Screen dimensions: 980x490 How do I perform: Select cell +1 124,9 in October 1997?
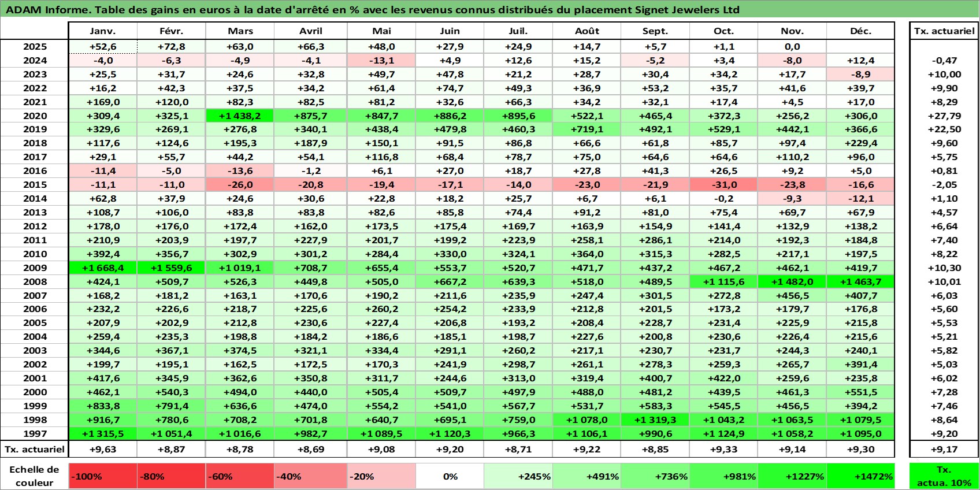[x=723, y=434]
